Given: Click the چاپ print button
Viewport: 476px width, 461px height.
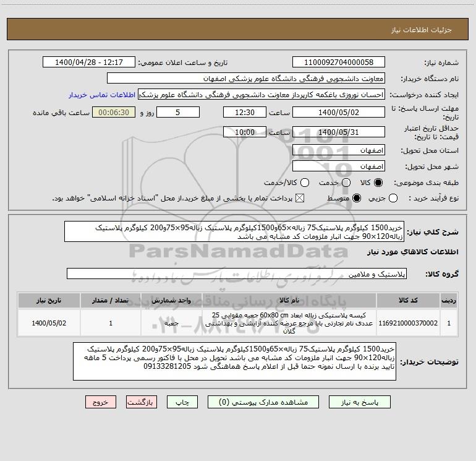Looking at the screenshot, I should point(182,402).
